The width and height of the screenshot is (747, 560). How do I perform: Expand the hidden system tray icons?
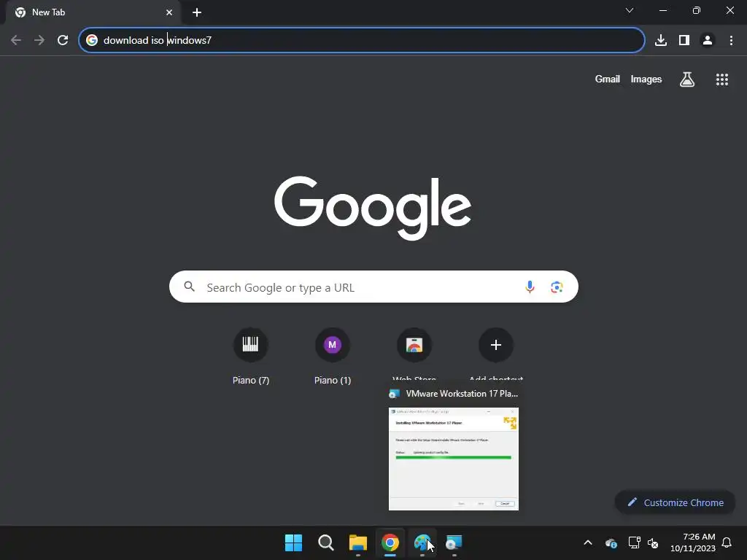click(x=588, y=542)
